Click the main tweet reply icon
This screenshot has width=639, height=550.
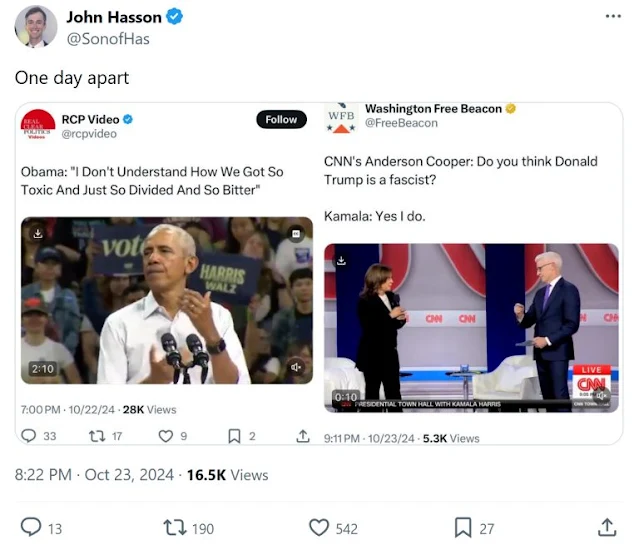(x=31, y=528)
